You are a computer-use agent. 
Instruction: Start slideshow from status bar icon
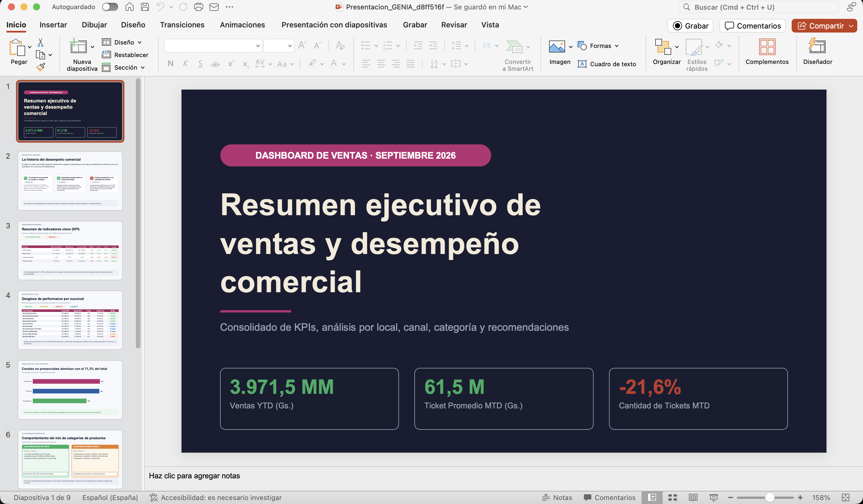coord(713,497)
